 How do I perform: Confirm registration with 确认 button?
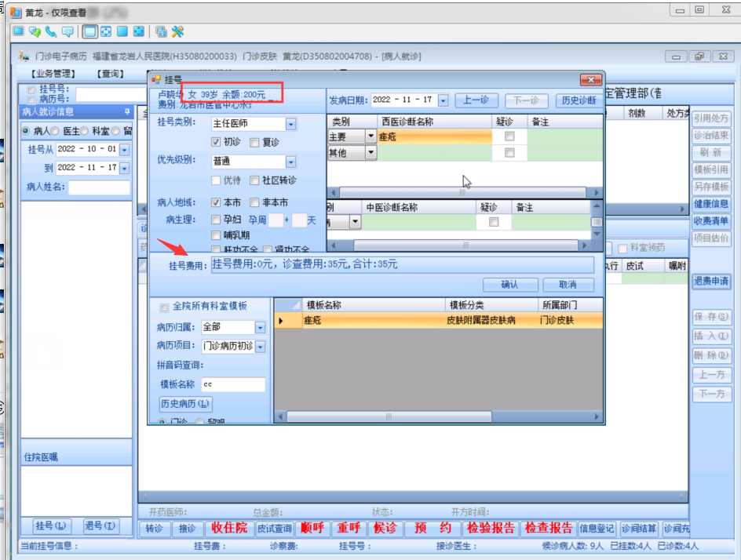click(510, 285)
